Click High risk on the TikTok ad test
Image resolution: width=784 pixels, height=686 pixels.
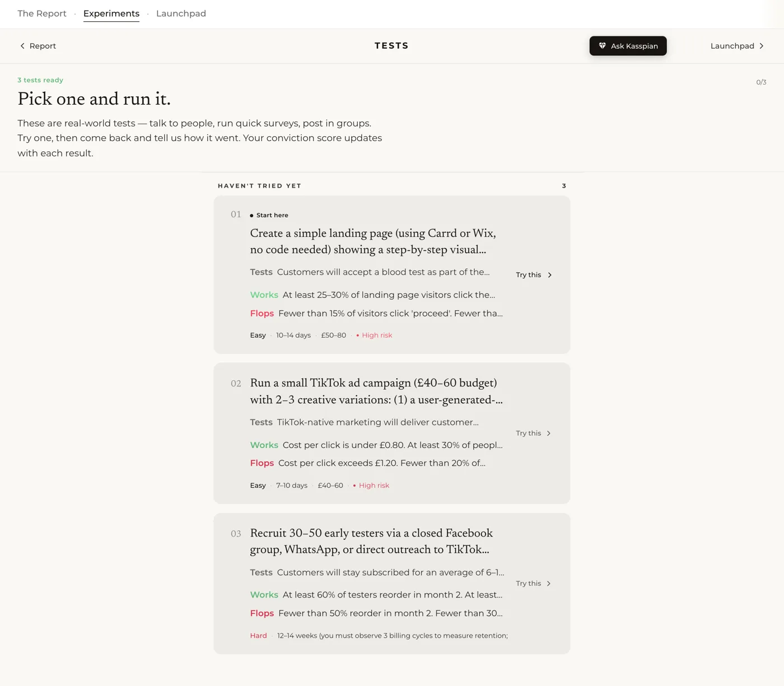(x=371, y=486)
